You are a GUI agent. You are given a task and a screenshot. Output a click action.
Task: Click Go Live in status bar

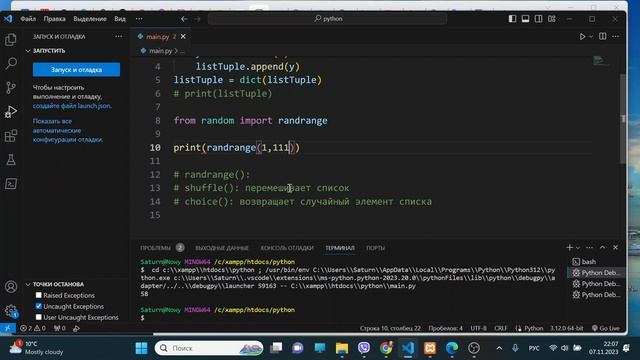pos(606,328)
